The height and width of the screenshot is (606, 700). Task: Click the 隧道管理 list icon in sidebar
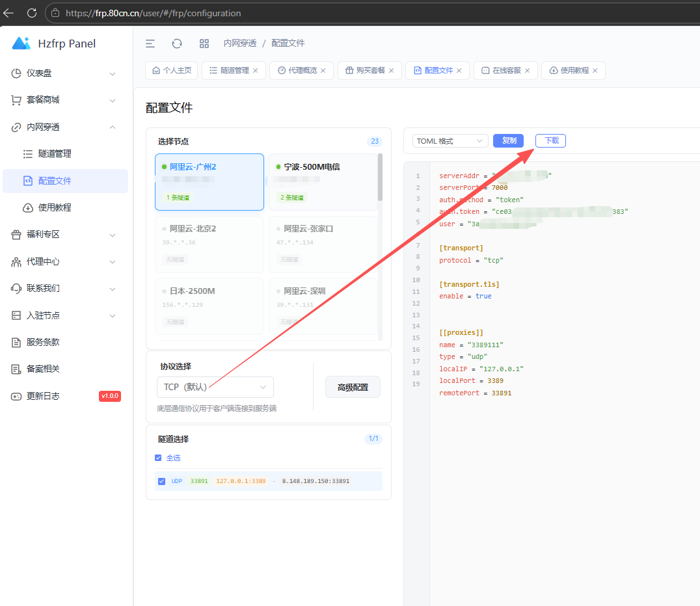coord(28,154)
